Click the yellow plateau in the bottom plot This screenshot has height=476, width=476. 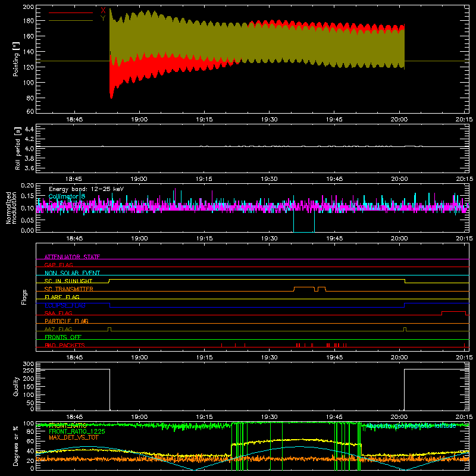tap(296, 441)
